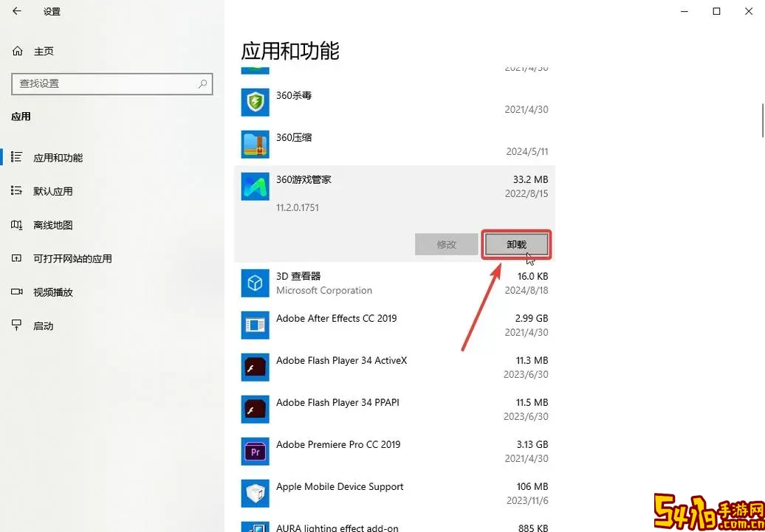765x532 pixels.
Task: Click the Adobe Premiere Pro Pr icon
Action: [x=255, y=452]
